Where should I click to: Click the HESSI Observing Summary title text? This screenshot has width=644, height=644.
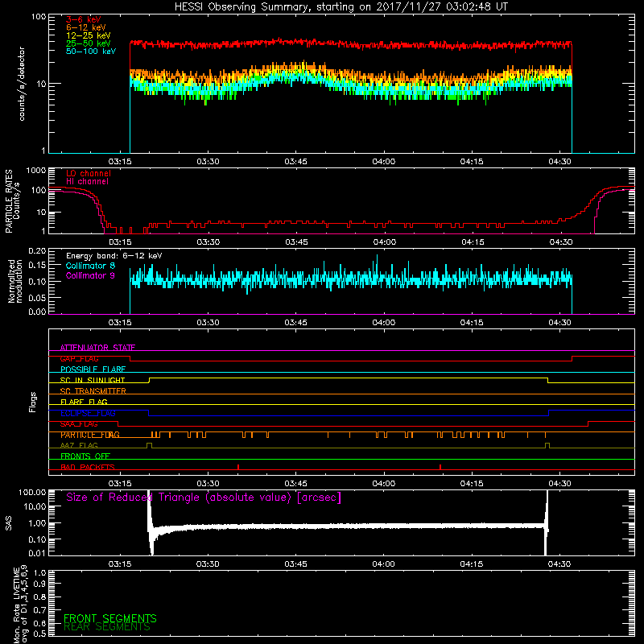341,7
